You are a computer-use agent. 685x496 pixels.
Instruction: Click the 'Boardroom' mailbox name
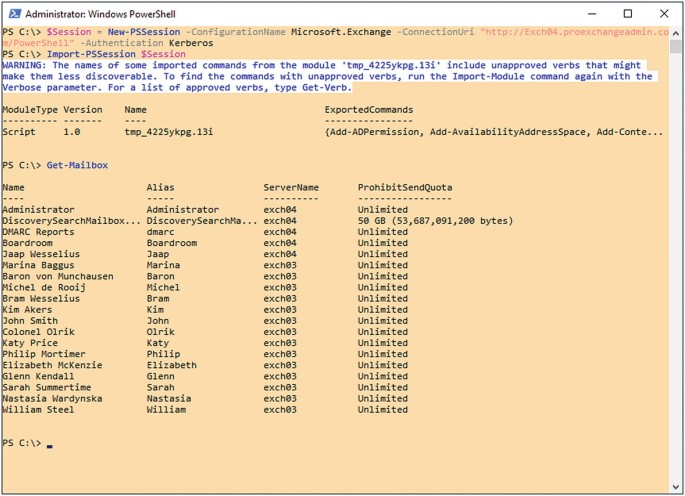[x=27, y=243]
